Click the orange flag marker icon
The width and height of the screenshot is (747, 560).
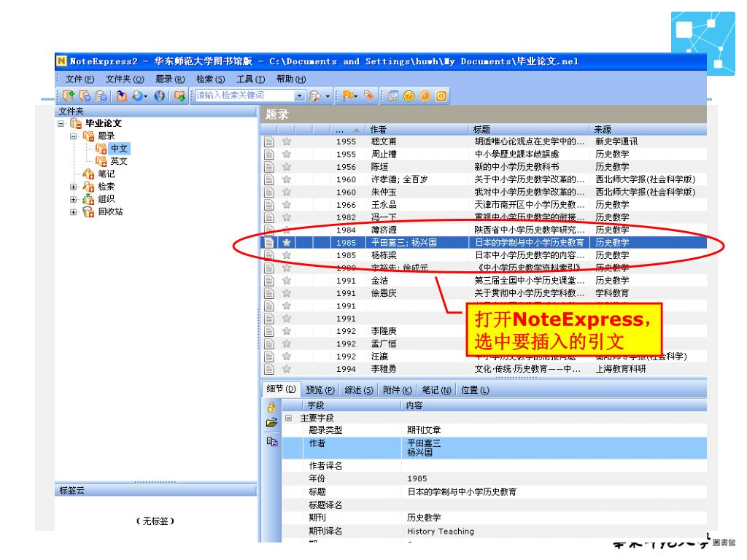[x=348, y=96]
